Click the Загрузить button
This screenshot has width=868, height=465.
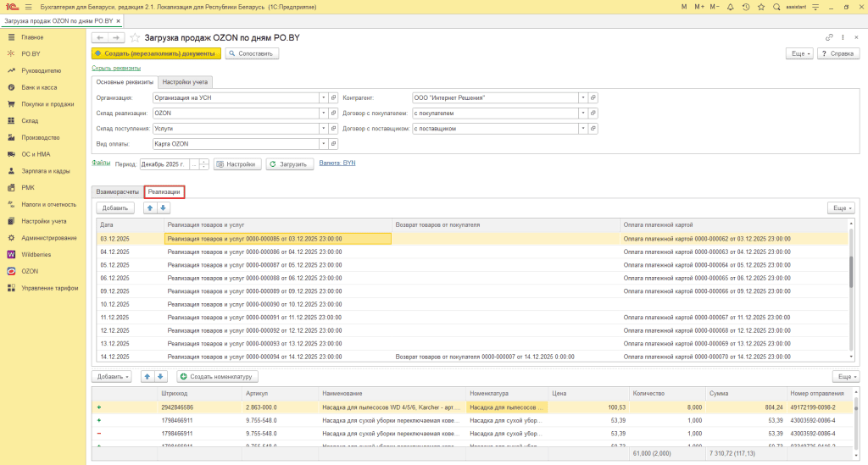290,164
